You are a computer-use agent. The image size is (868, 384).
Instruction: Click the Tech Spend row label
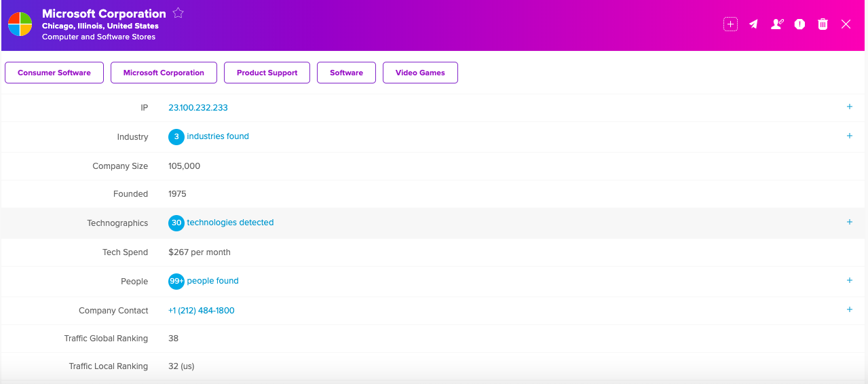coord(125,252)
